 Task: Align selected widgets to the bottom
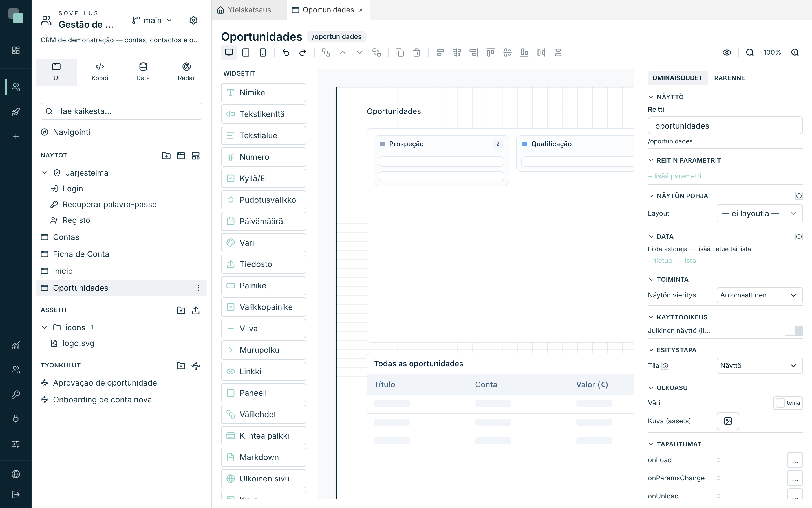tap(524, 52)
